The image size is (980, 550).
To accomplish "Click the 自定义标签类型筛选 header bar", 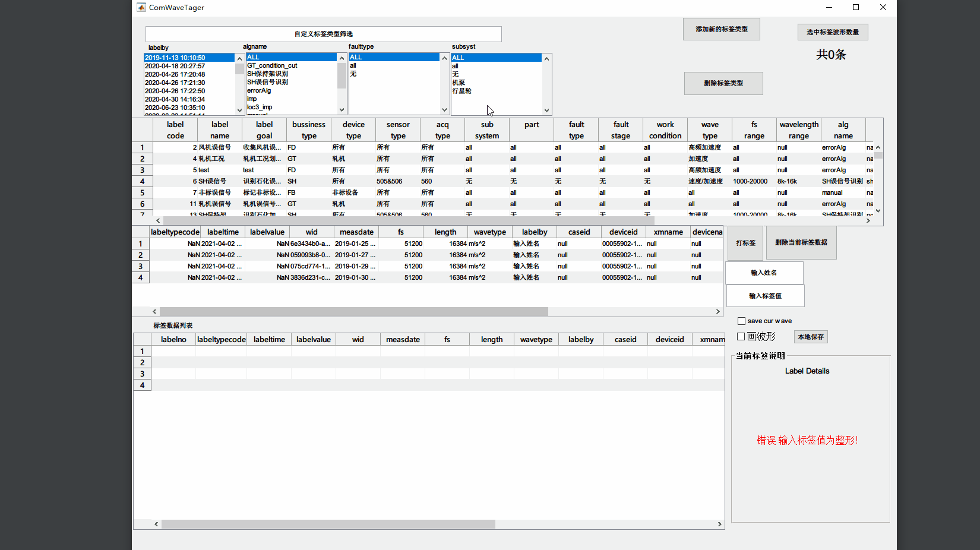I will (x=323, y=34).
